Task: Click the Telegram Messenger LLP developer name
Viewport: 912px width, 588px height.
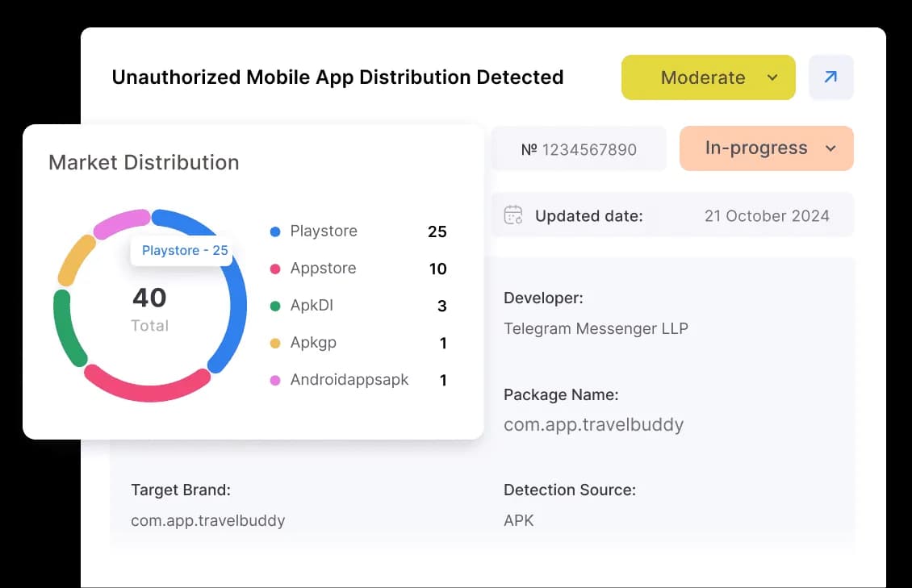Action: coord(596,328)
